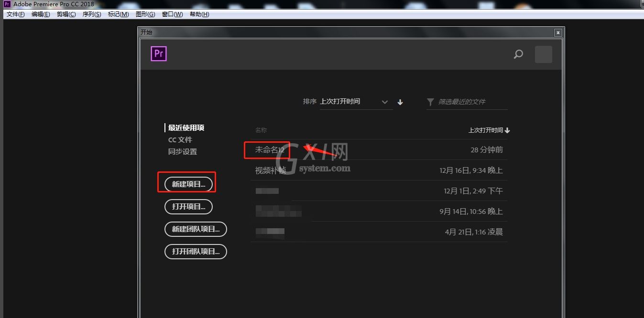Click the Premiere Pro title bar app icon
Screen dimensions: 644x318
click(7, 4)
